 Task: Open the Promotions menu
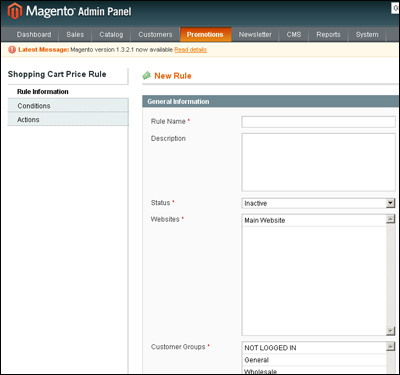[x=205, y=35]
